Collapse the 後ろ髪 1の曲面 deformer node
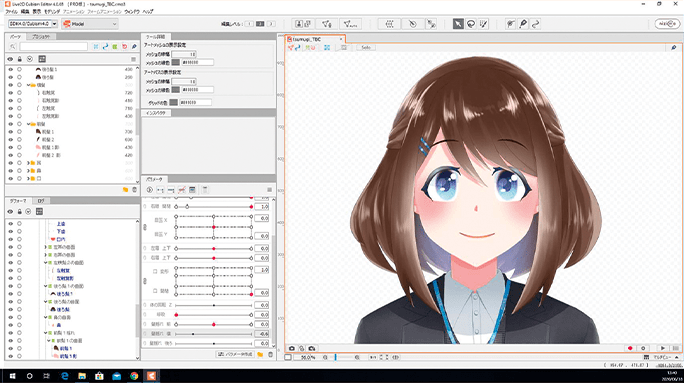This screenshot has height=383, width=684. tap(45, 286)
